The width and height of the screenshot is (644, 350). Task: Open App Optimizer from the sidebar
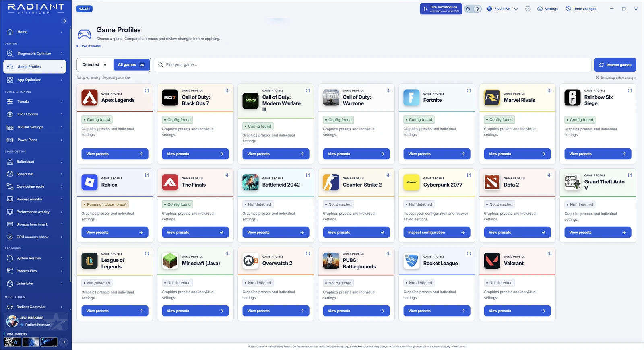35,80
